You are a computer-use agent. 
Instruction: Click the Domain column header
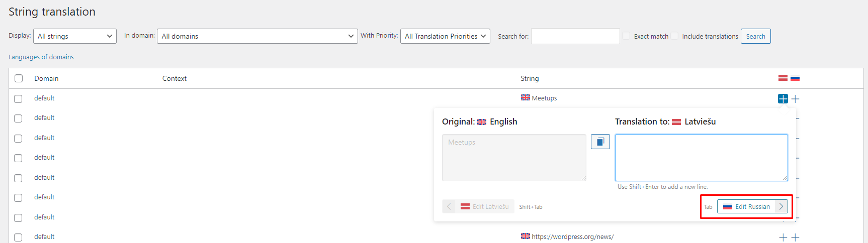[46, 78]
